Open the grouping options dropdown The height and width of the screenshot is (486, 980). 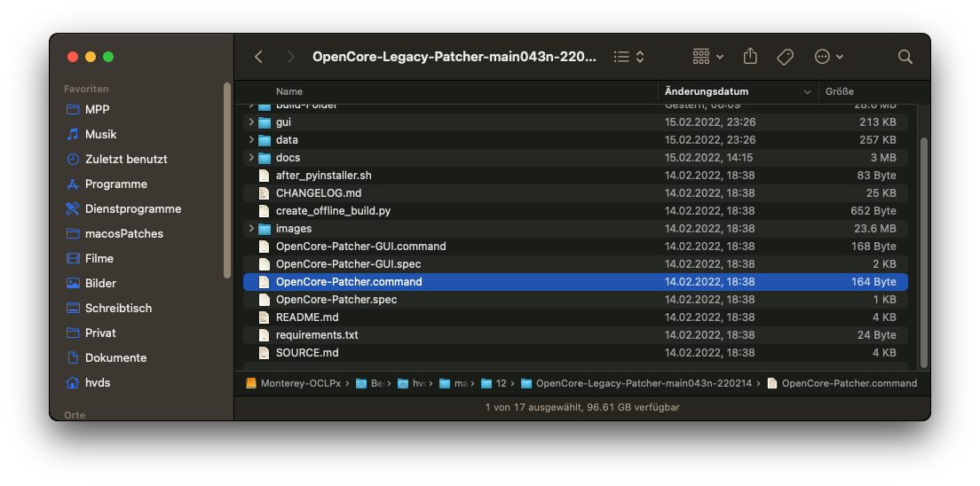click(x=707, y=57)
